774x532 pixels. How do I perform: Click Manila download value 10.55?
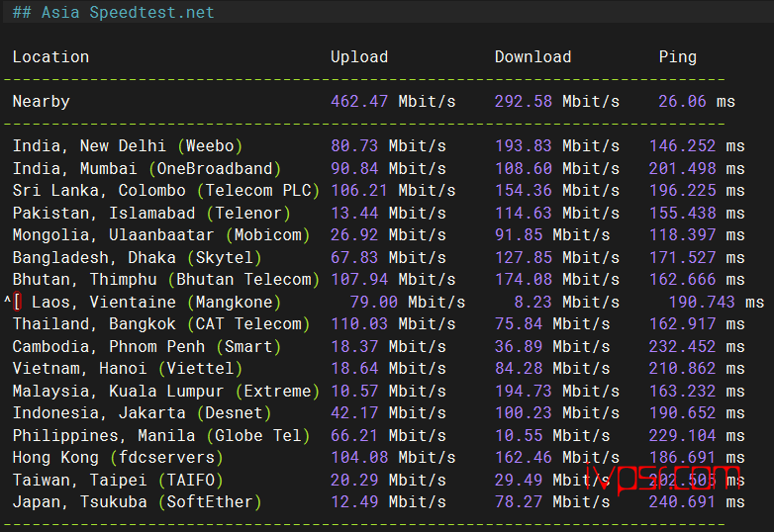[519, 435]
